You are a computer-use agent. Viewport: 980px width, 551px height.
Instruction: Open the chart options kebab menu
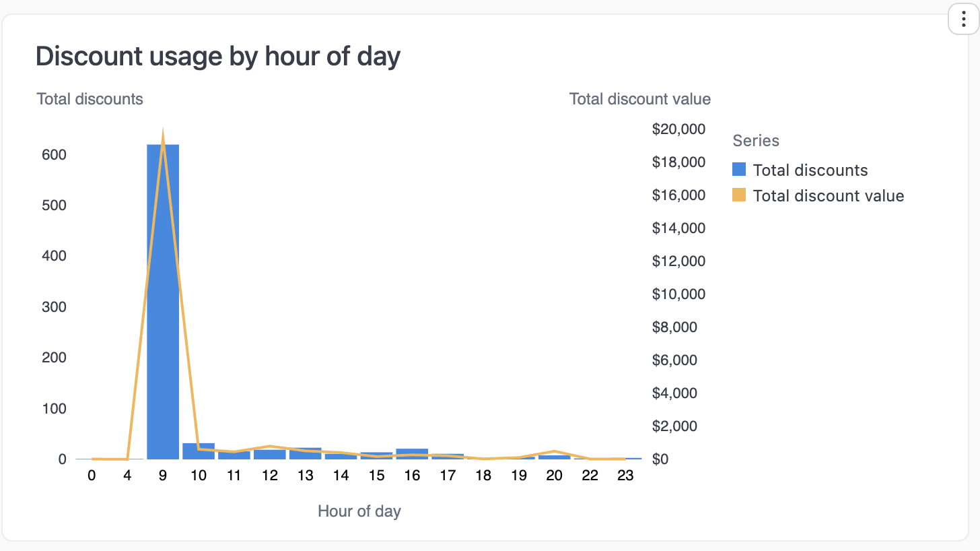[963, 20]
